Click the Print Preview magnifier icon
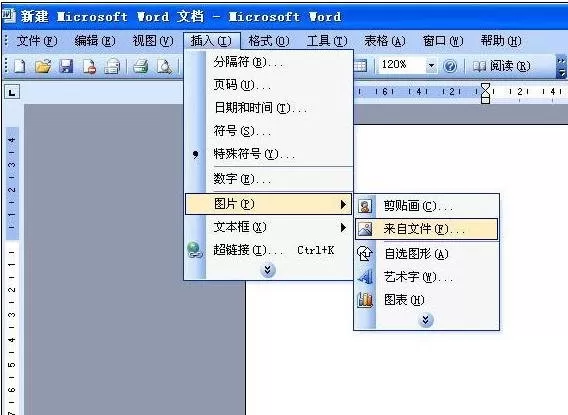568x415 pixels. click(164, 66)
